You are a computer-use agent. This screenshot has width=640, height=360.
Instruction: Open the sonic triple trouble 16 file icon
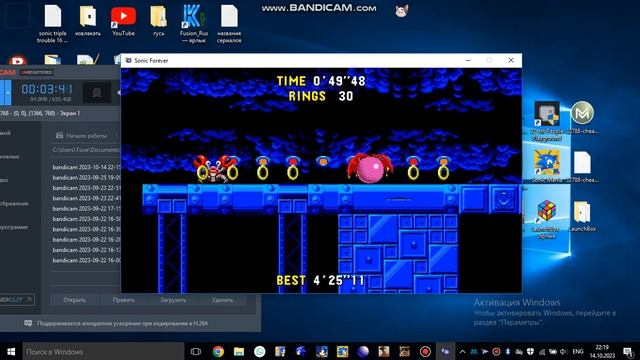[53, 24]
